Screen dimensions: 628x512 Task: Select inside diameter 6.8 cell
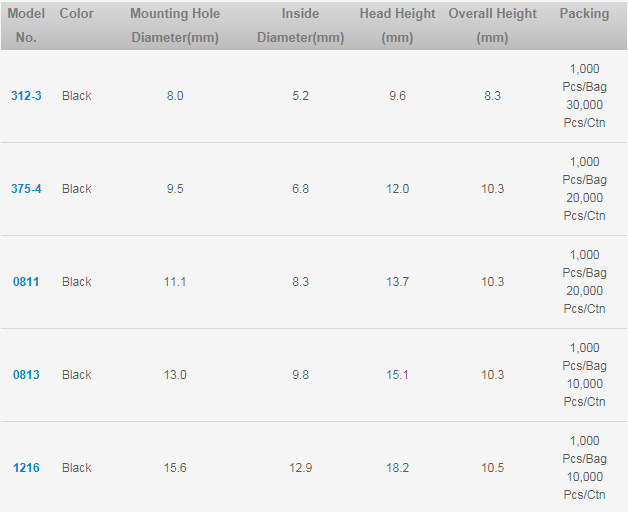tap(300, 189)
